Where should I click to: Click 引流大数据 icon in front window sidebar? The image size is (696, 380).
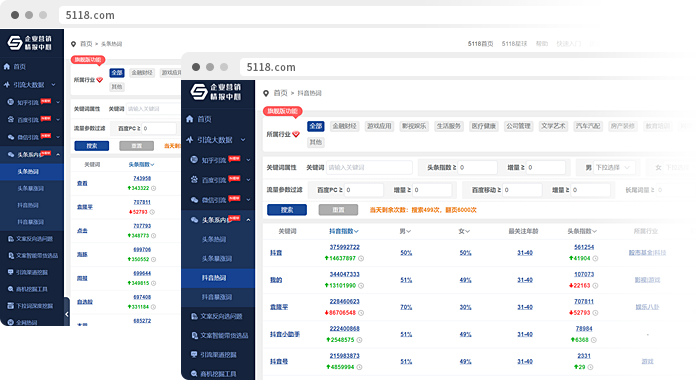[190, 139]
